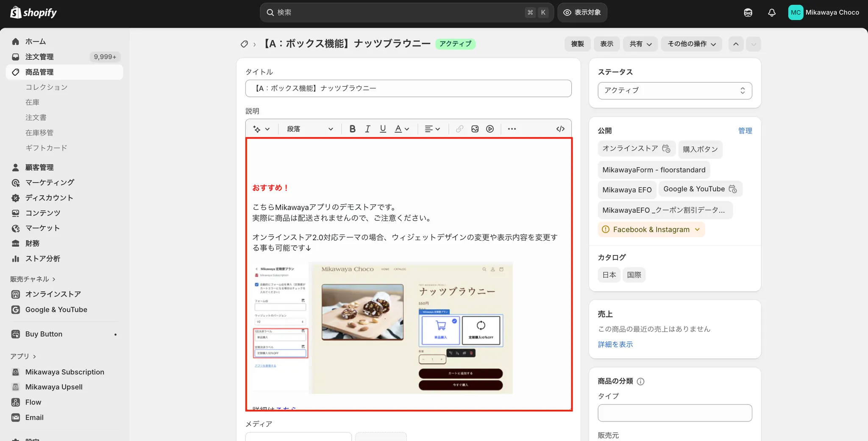The height and width of the screenshot is (441, 868).
Task: Switch to HTML code view
Action: pos(560,129)
